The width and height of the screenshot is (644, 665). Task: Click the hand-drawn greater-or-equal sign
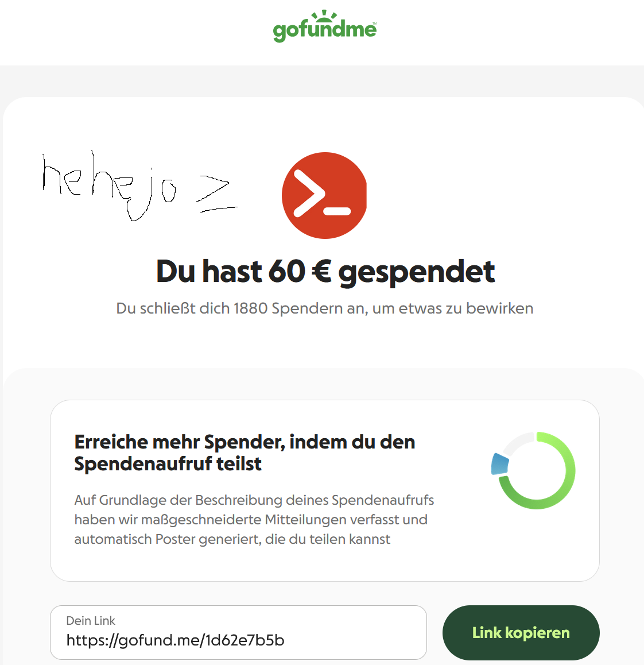point(216,194)
